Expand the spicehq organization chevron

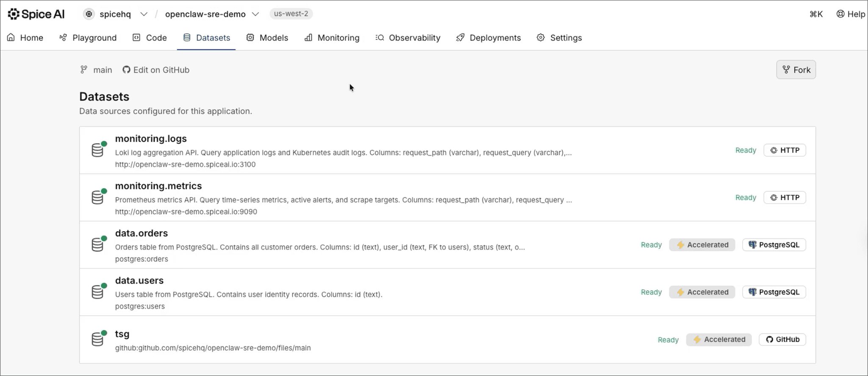click(x=144, y=14)
